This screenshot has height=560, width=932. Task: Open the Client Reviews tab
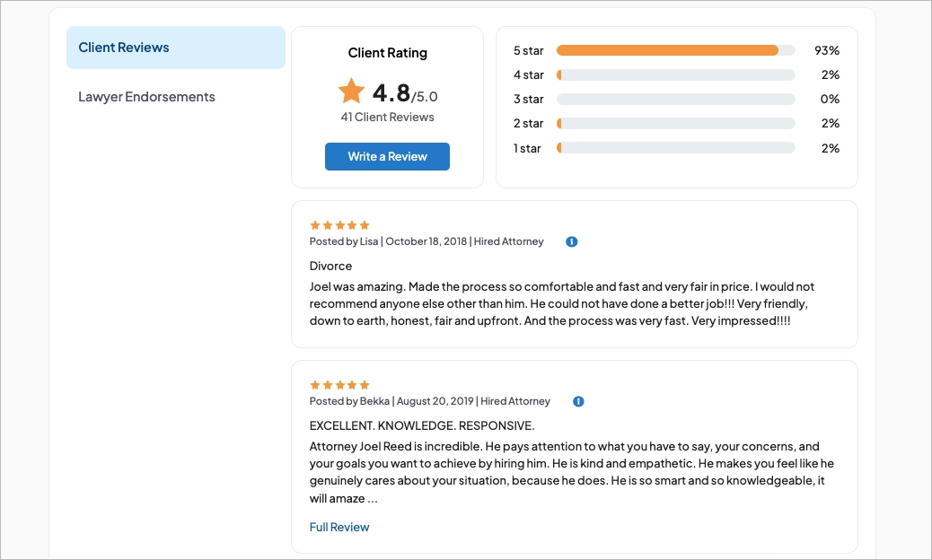point(176,48)
